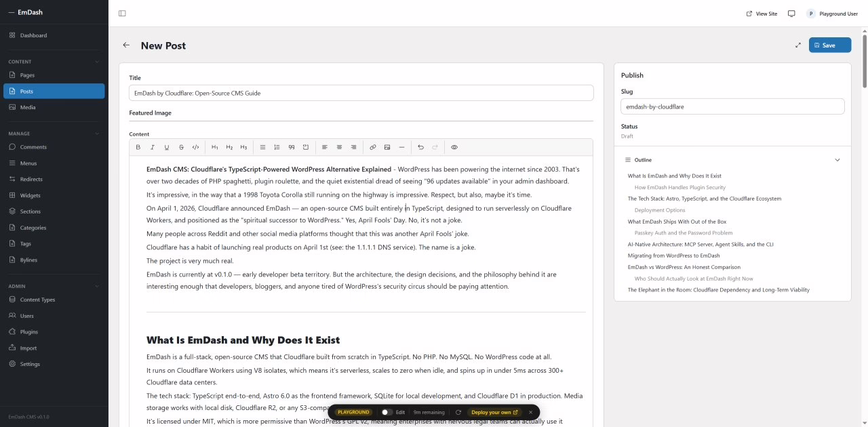Insert a horizontal rule
Image resolution: width=868 pixels, height=427 pixels.
[401, 147]
